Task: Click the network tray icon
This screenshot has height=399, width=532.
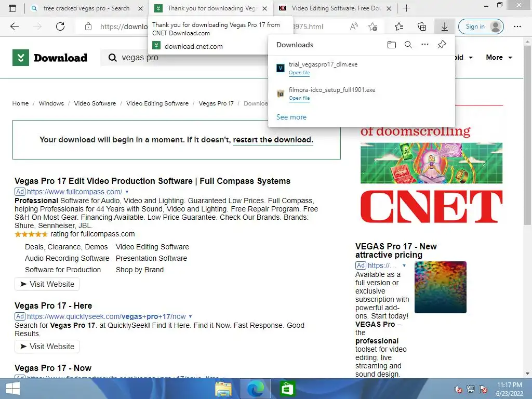Action: (x=471, y=389)
